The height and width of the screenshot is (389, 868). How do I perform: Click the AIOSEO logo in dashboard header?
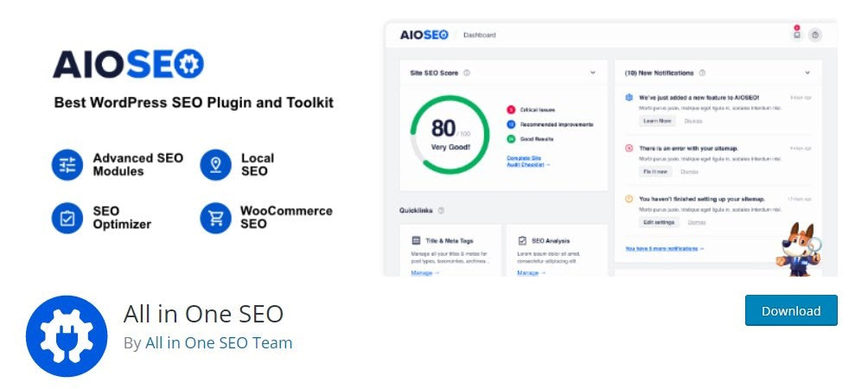point(424,35)
